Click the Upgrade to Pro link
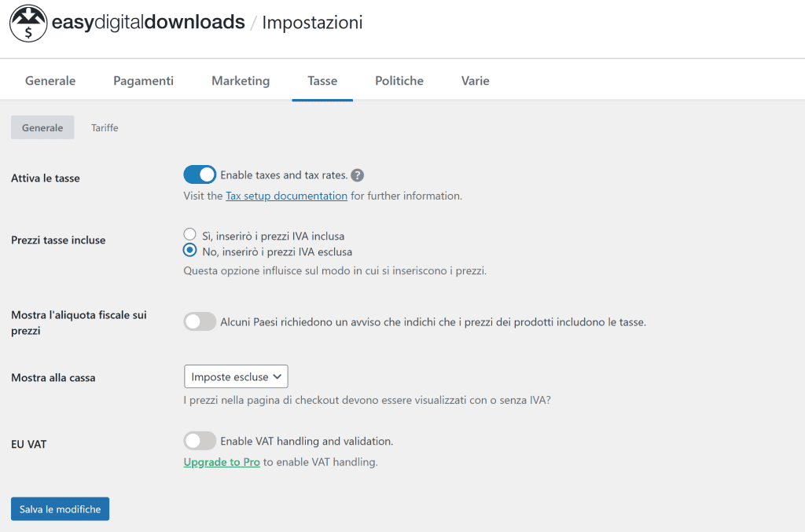Viewport: 805px width, 532px height. tap(222, 462)
